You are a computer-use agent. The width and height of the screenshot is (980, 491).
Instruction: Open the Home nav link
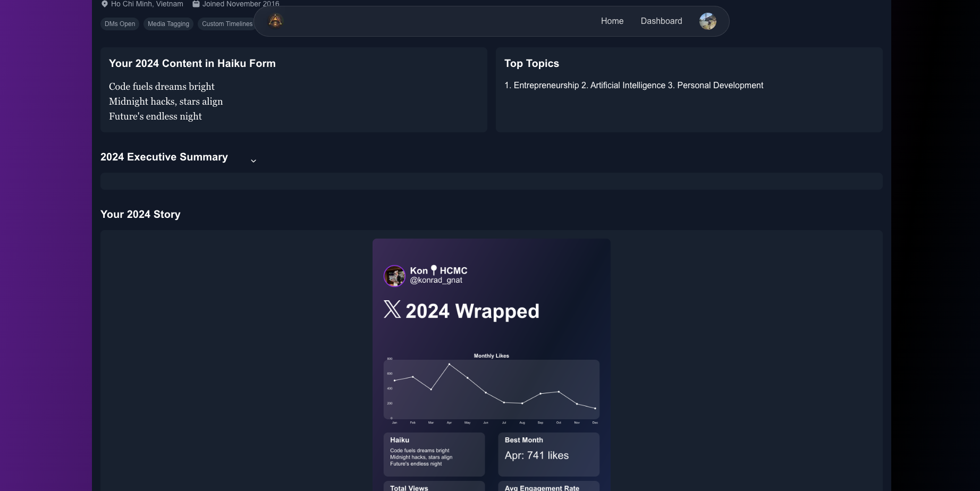click(x=612, y=21)
